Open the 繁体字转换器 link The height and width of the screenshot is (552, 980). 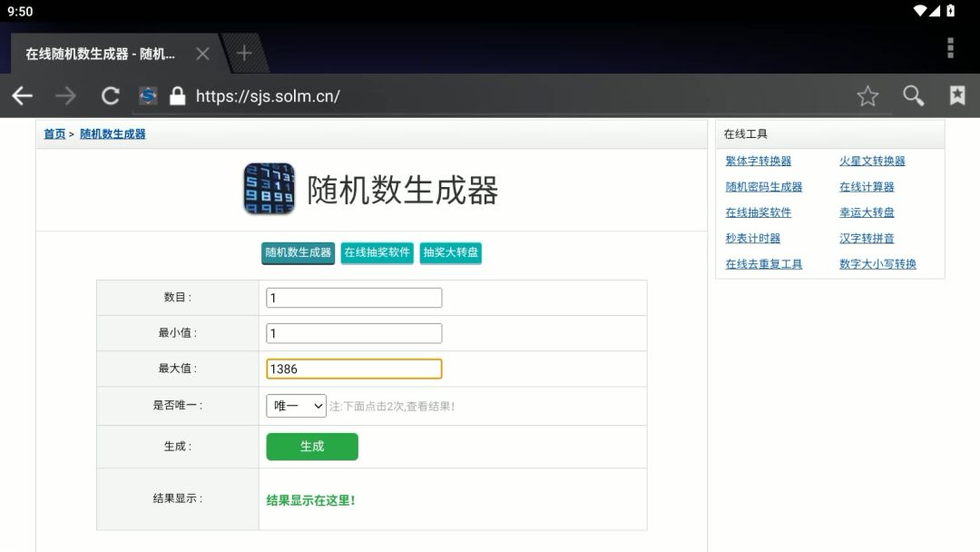[x=758, y=162]
